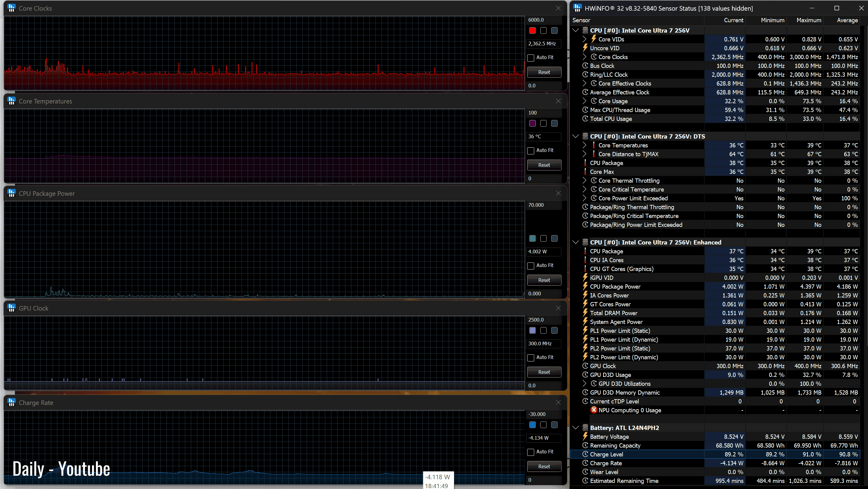Click the red color swatch in Core Clocks
Image resolution: width=868 pixels, height=489 pixels.
click(532, 31)
